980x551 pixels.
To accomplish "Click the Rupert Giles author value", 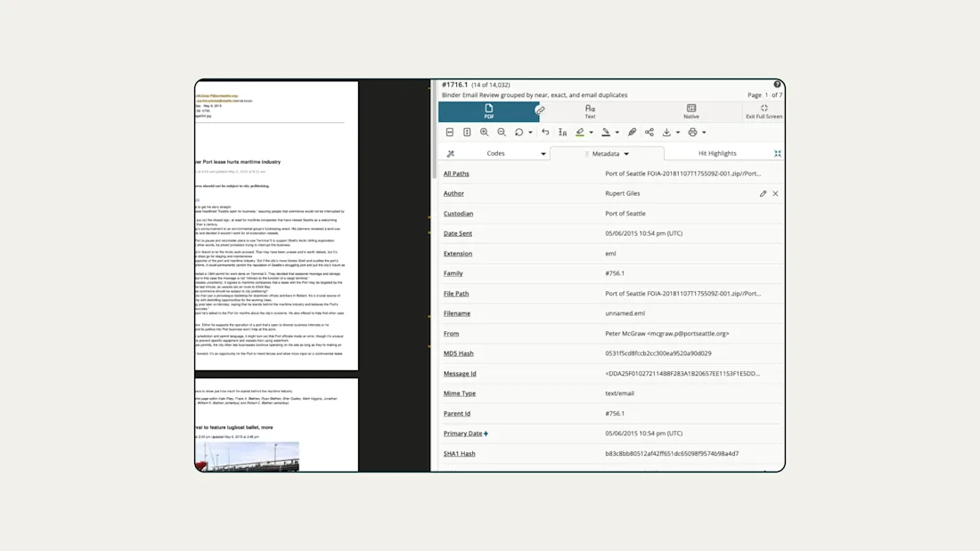I will pos(623,194).
